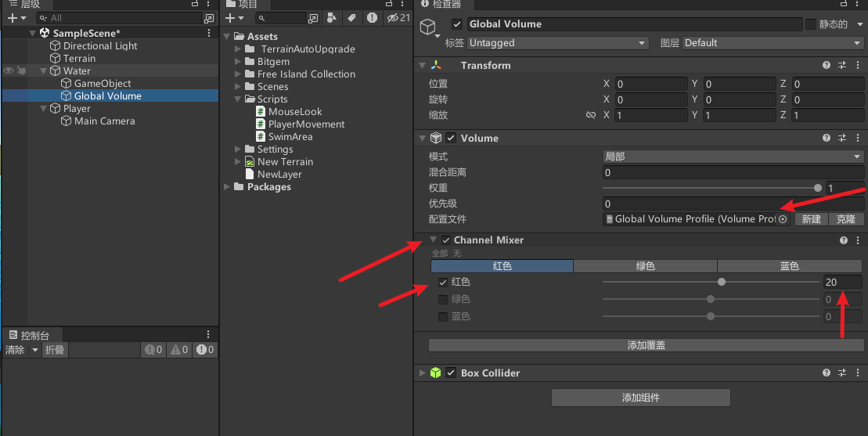Open the 模式 dropdown showing 局部

(733, 157)
